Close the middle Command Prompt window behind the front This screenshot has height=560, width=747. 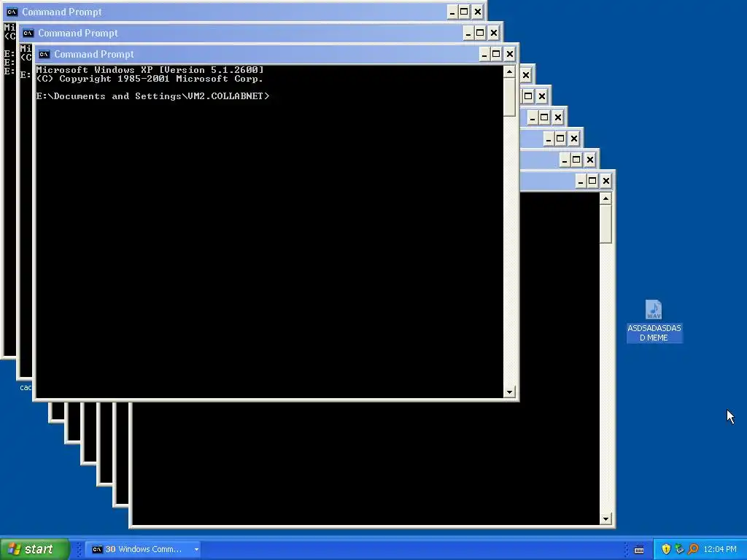pyautogui.click(x=494, y=33)
